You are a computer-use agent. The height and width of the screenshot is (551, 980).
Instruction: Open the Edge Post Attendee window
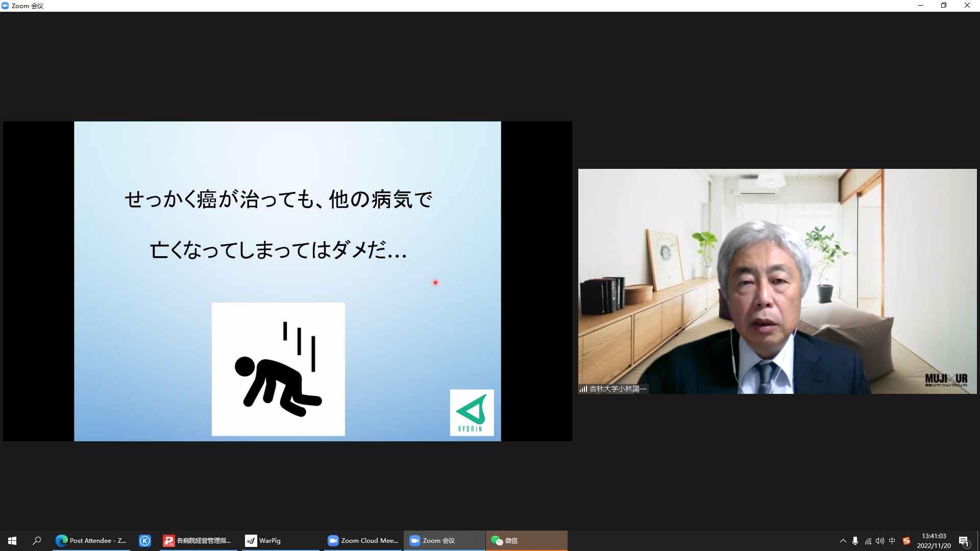(x=92, y=541)
